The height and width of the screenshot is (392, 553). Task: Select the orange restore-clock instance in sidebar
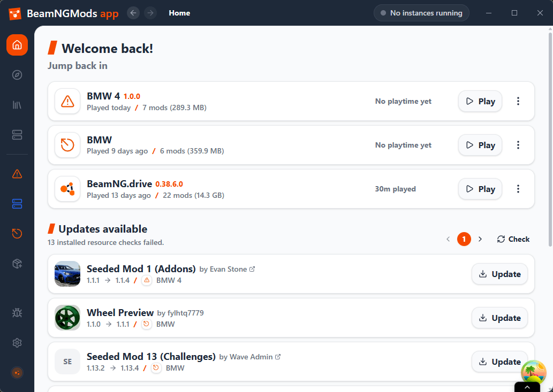(17, 234)
